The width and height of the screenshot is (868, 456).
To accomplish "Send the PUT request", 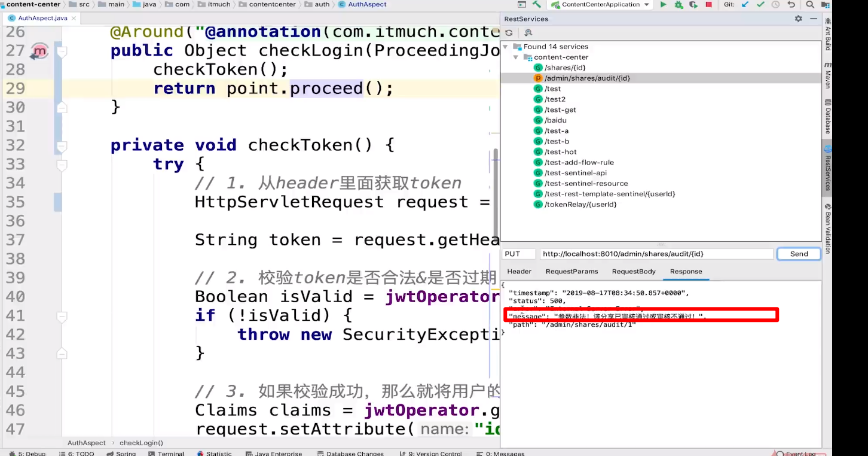I will tap(799, 254).
